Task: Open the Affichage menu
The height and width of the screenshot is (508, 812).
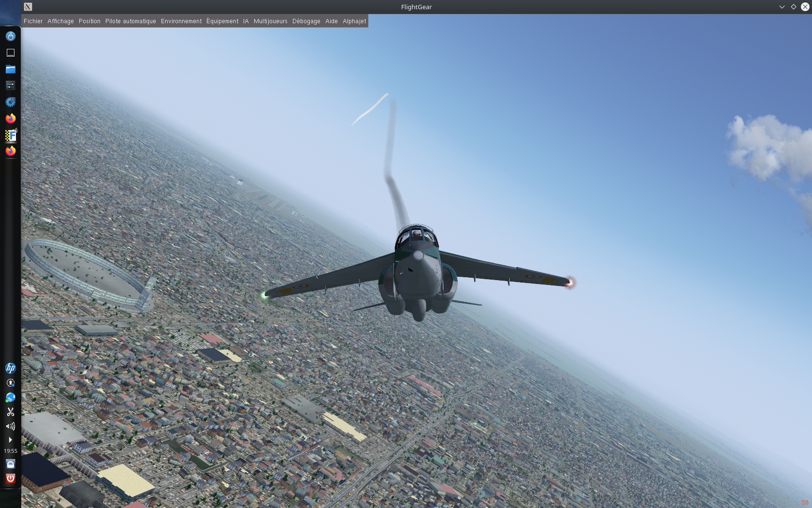Action: [x=60, y=21]
